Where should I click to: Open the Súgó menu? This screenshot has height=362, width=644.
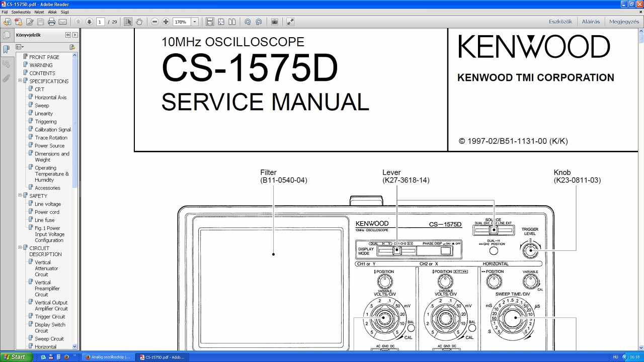tap(65, 12)
